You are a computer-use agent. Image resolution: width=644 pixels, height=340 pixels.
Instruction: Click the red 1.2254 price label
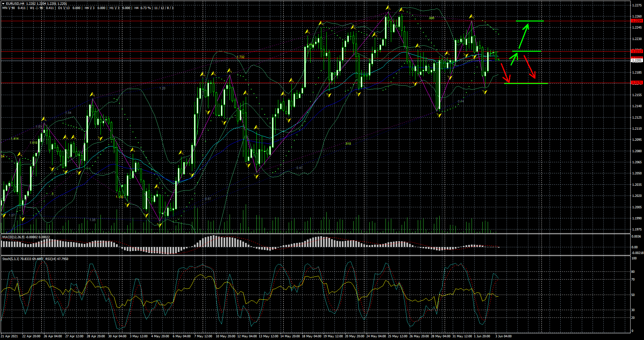(x=637, y=21)
